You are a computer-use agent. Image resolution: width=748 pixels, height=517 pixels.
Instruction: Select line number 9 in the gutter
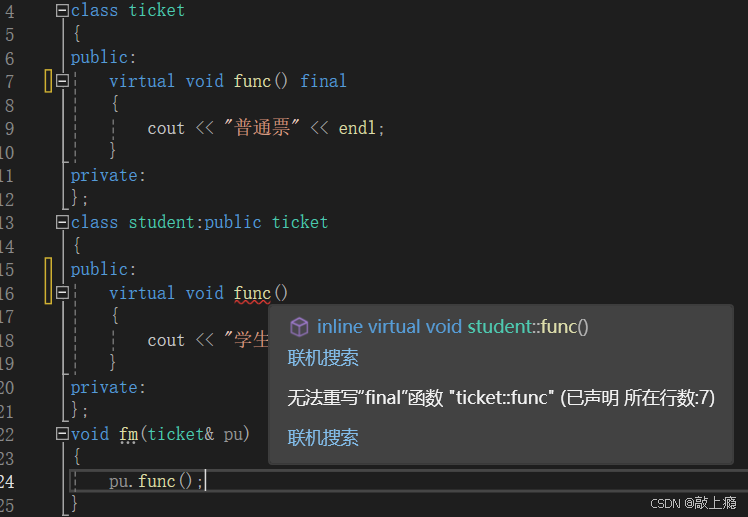(x=10, y=128)
